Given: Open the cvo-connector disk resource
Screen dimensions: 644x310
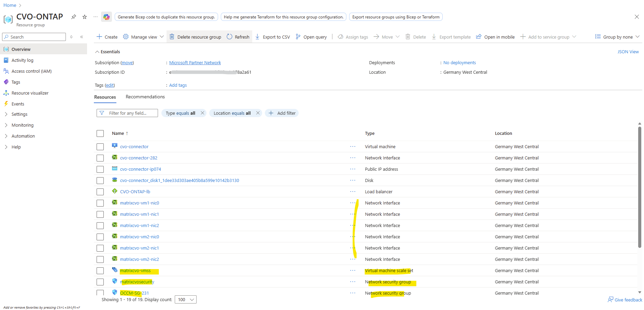Looking at the screenshot, I should click(x=180, y=181).
